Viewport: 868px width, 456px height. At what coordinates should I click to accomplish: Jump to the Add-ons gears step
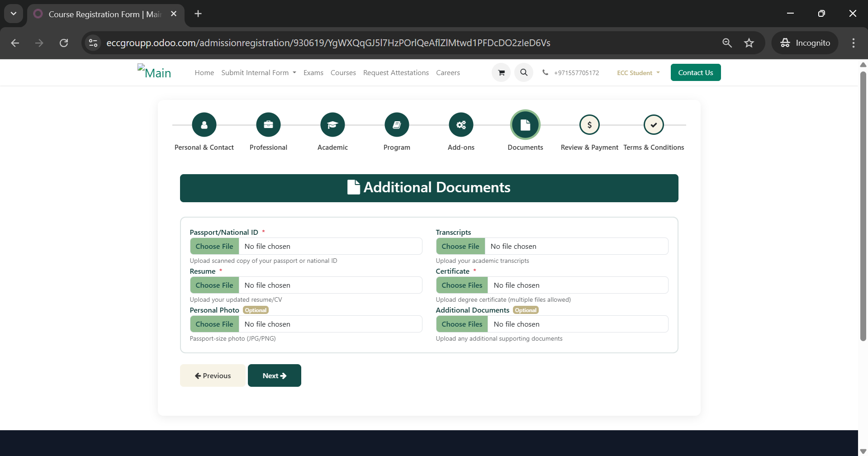[461, 125]
